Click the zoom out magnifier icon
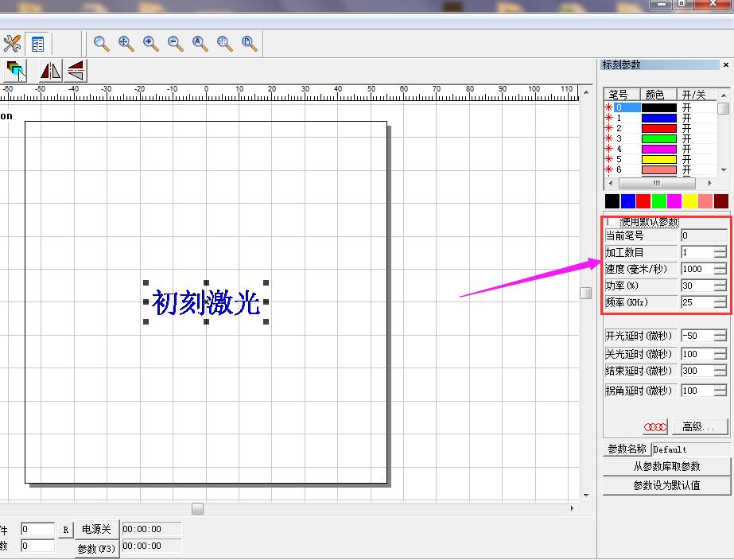 point(176,43)
